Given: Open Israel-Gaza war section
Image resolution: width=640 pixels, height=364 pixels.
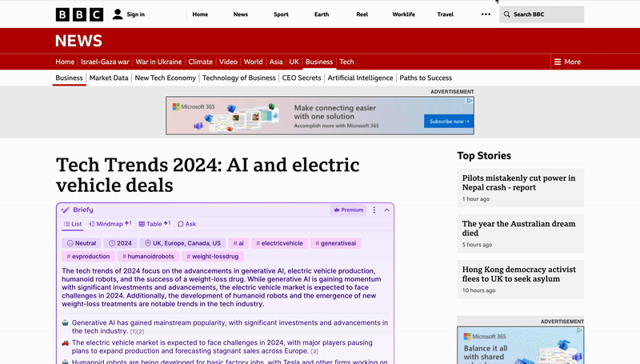Looking at the screenshot, I should click(x=105, y=62).
